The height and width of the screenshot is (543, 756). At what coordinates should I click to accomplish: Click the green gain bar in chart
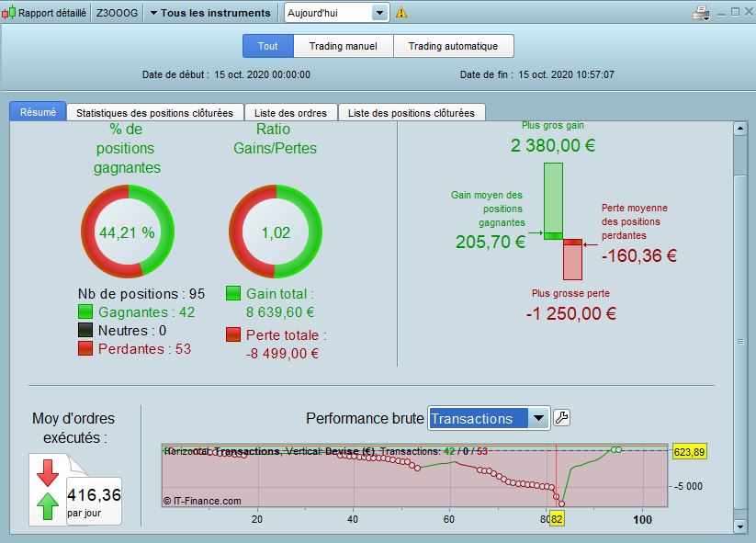[553, 201]
